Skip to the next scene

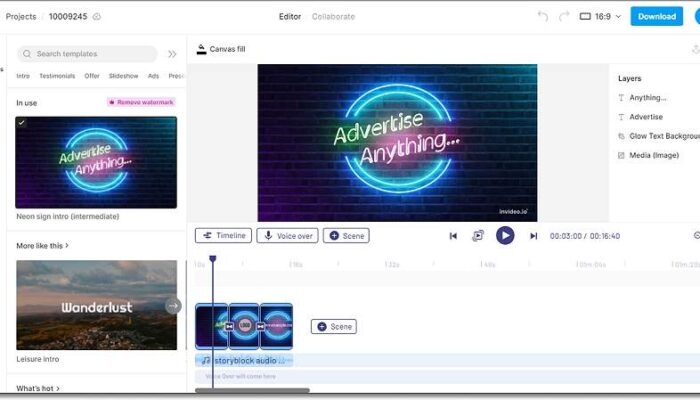pos(533,236)
